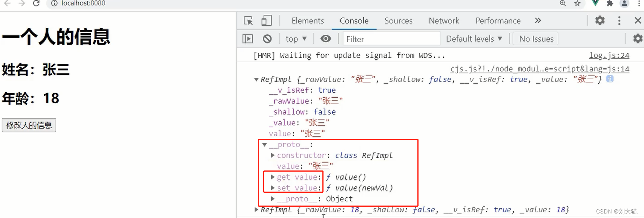Click the browser forward arrow
The width and height of the screenshot is (644, 218).
coord(22,3)
